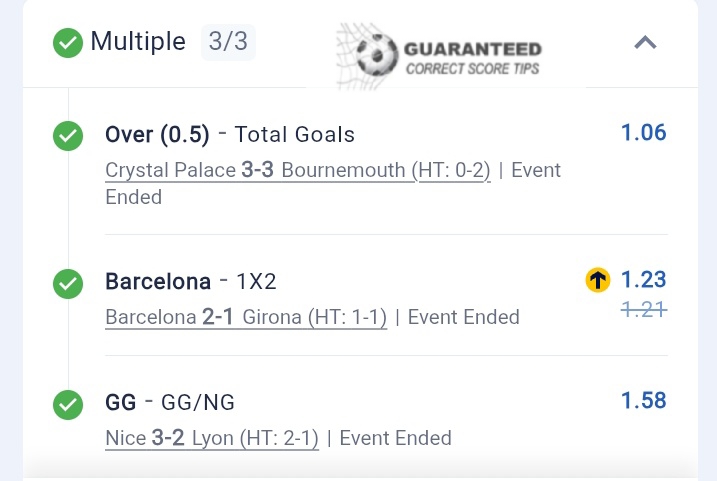The image size is (717, 481).
Task: Click the 1.58 odds value
Action: point(643,401)
